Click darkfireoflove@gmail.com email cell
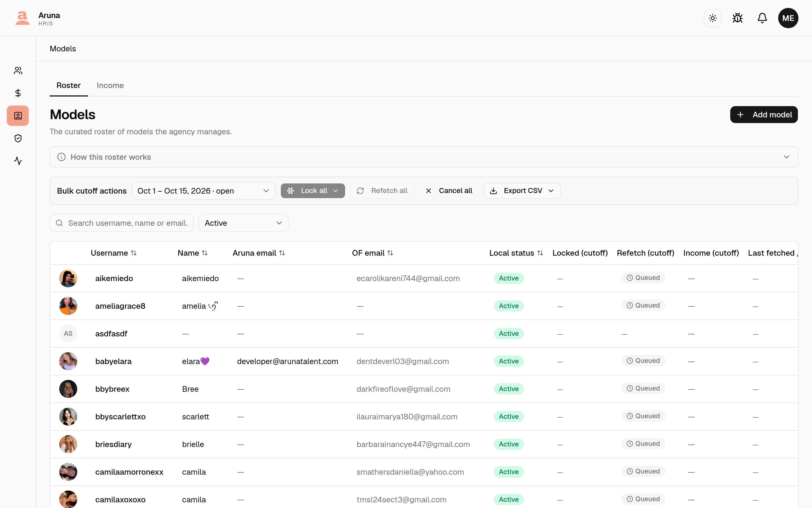The width and height of the screenshot is (812, 508). click(403, 389)
